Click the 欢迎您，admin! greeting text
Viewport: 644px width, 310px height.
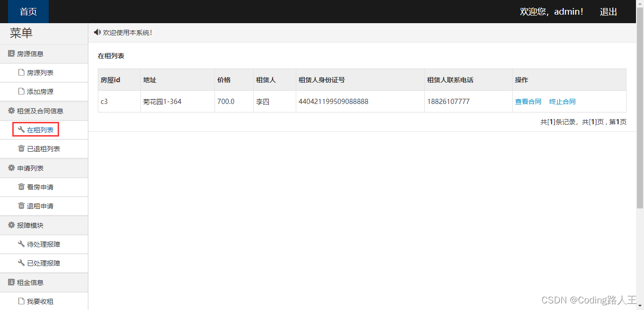pos(551,12)
